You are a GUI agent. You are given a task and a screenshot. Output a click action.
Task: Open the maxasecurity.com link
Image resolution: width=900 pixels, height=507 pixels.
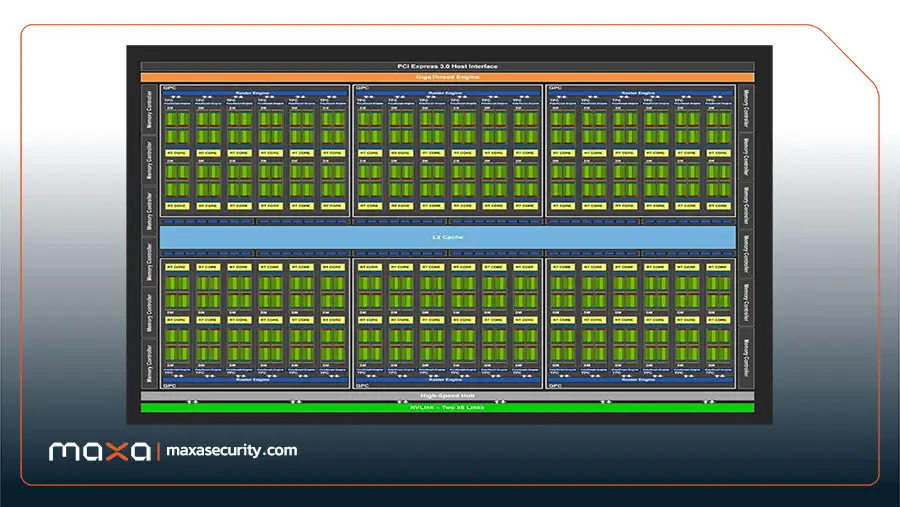coord(232,450)
